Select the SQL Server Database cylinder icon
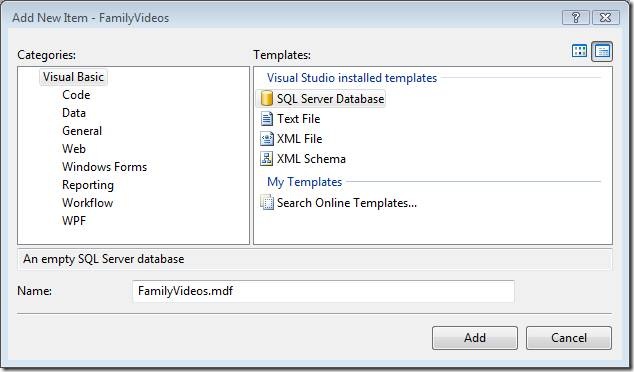 (266, 99)
